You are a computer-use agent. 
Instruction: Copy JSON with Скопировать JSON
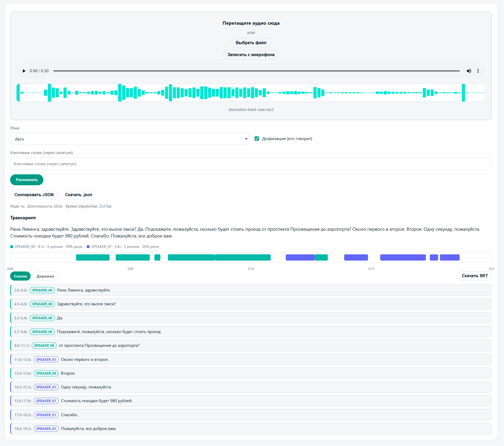coord(34,195)
